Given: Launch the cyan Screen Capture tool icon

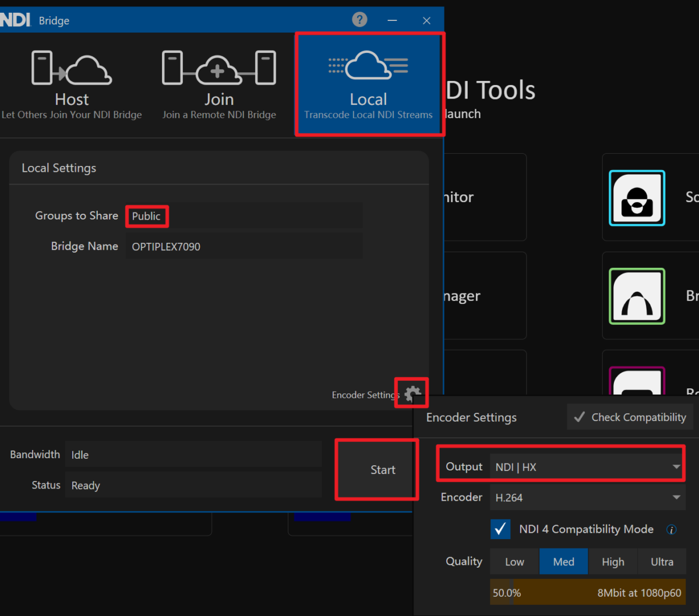Looking at the screenshot, I should point(637,197).
